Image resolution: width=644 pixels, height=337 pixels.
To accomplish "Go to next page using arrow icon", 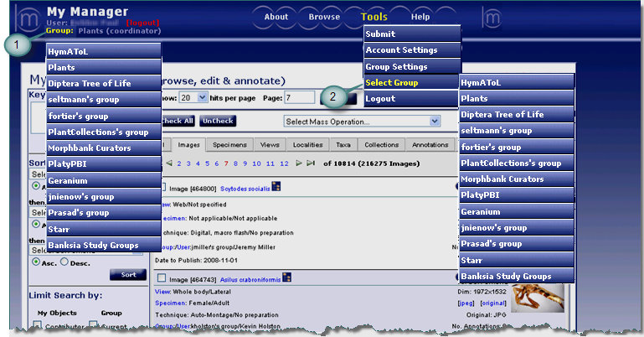I will point(298,163).
